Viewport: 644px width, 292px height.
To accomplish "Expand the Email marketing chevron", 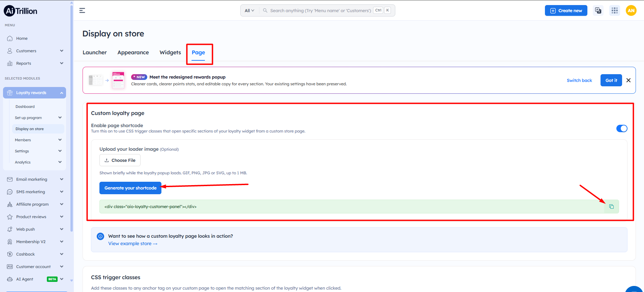I will [x=62, y=179].
